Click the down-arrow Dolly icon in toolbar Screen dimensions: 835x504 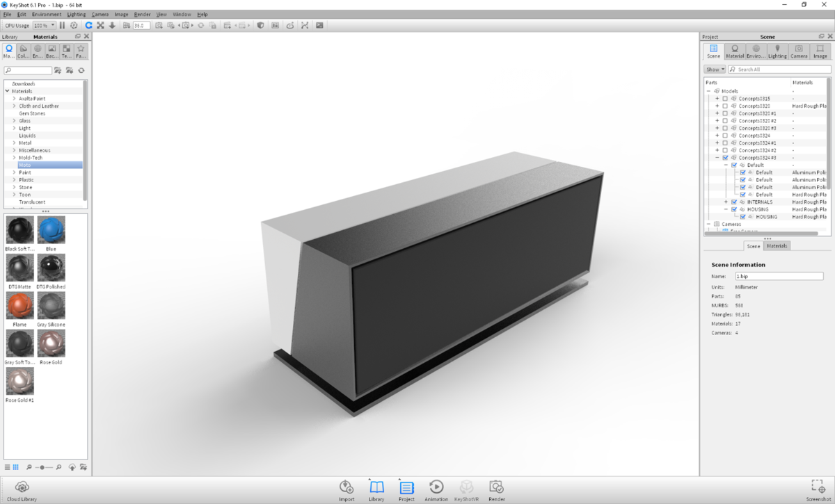(112, 25)
